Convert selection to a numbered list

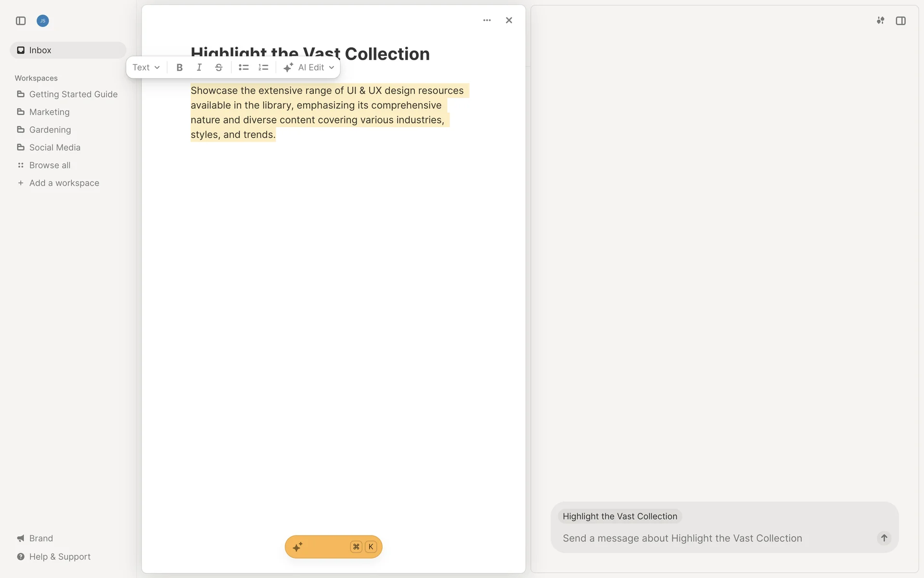coord(263,67)
